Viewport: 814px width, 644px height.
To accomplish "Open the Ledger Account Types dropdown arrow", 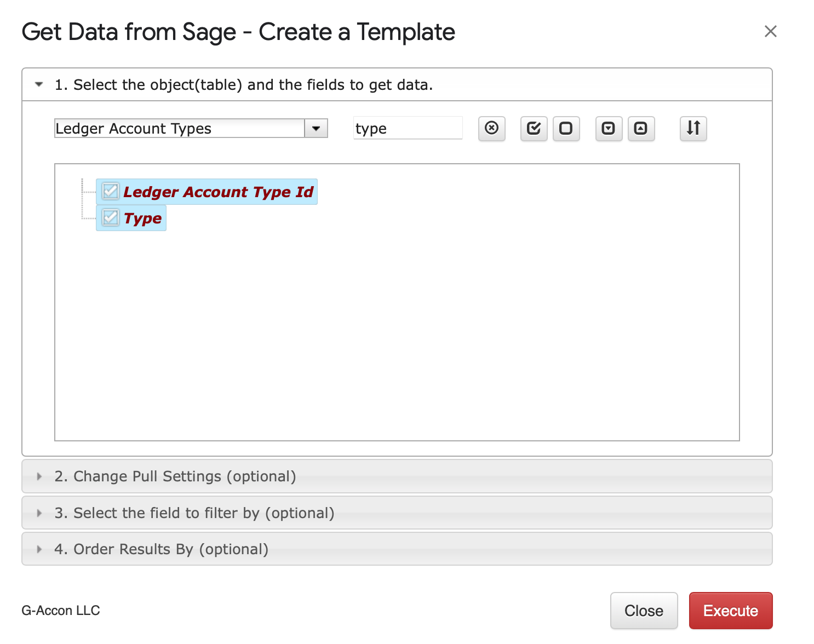I will (316, 129).
